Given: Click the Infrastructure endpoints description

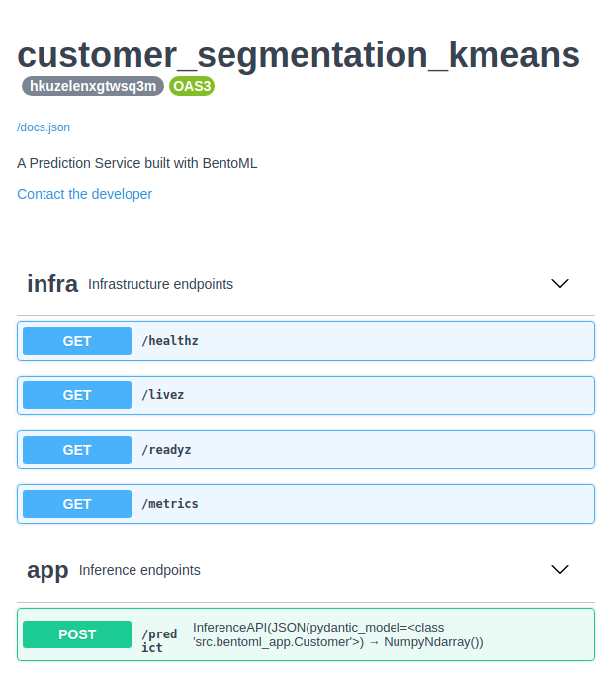Looking at the screenshot, I should pos(160,284).
